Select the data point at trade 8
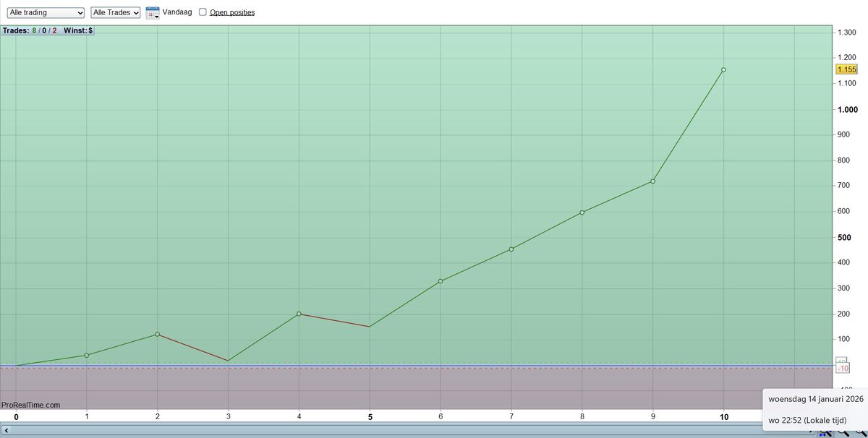This screenshot has height=438, width=868. [x=582, y=212]
